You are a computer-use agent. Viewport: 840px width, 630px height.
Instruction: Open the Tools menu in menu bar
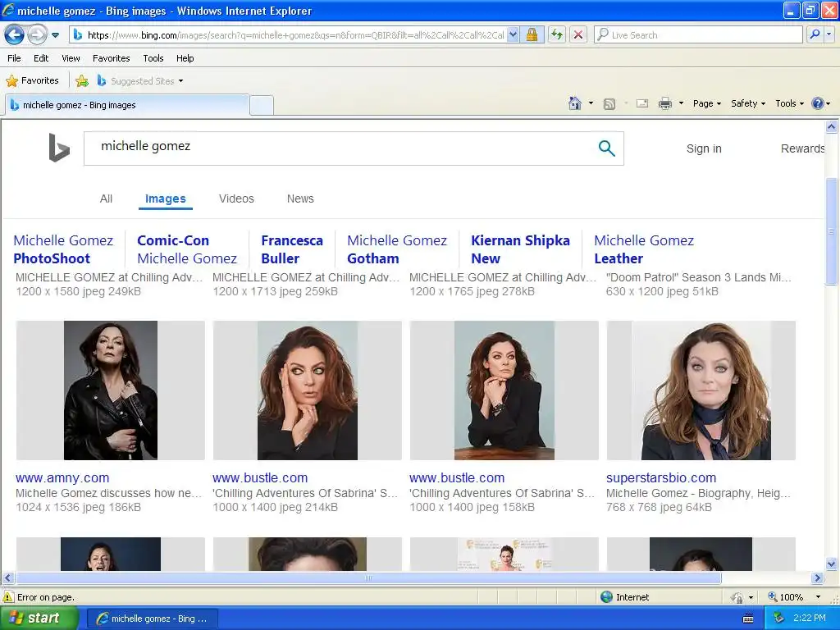pos(153,58)
